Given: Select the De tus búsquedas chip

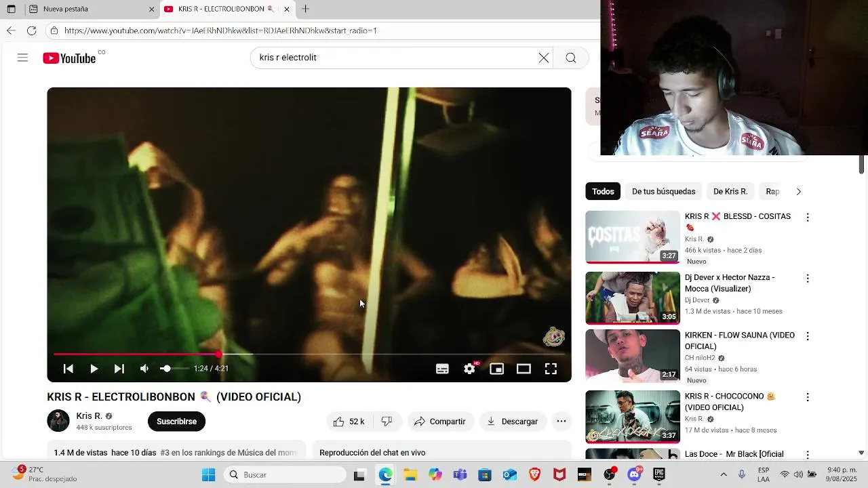Looking at the screenshot, I should click(x=663, y=192).
